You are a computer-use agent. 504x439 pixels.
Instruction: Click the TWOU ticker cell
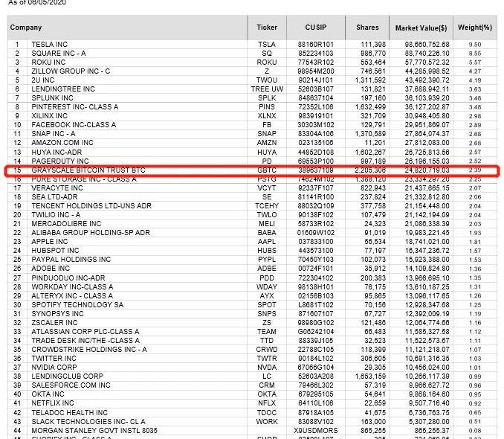coord(267,80)
